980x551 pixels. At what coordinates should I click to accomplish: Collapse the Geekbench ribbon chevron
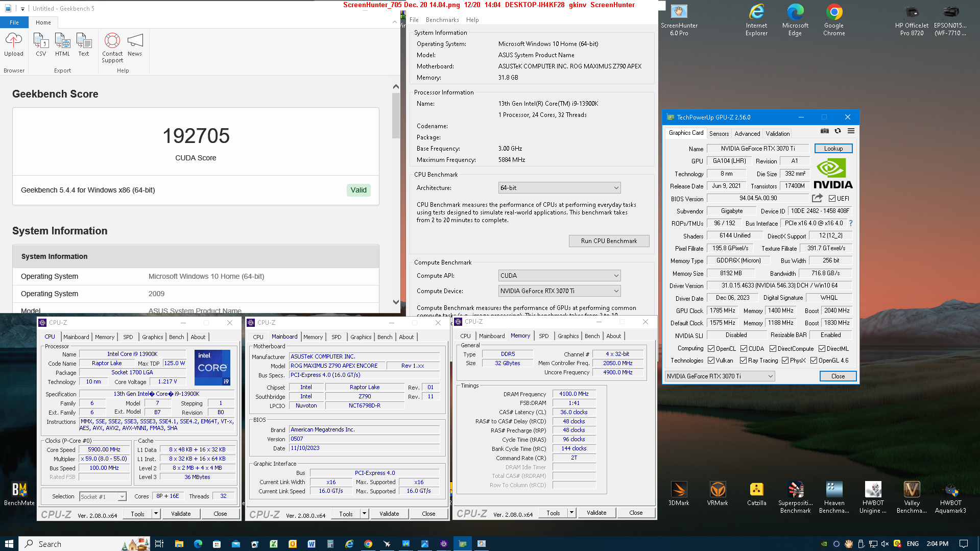click(394, 22)
